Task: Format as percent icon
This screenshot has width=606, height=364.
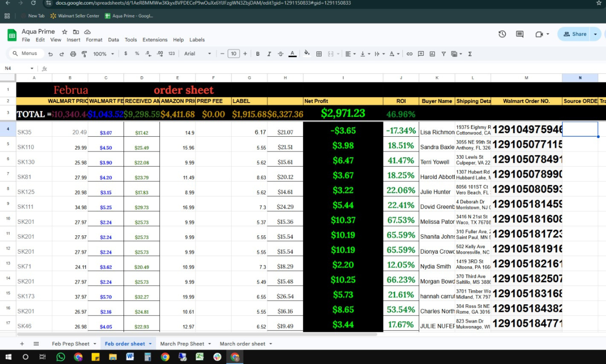Action: pos(137,54)
